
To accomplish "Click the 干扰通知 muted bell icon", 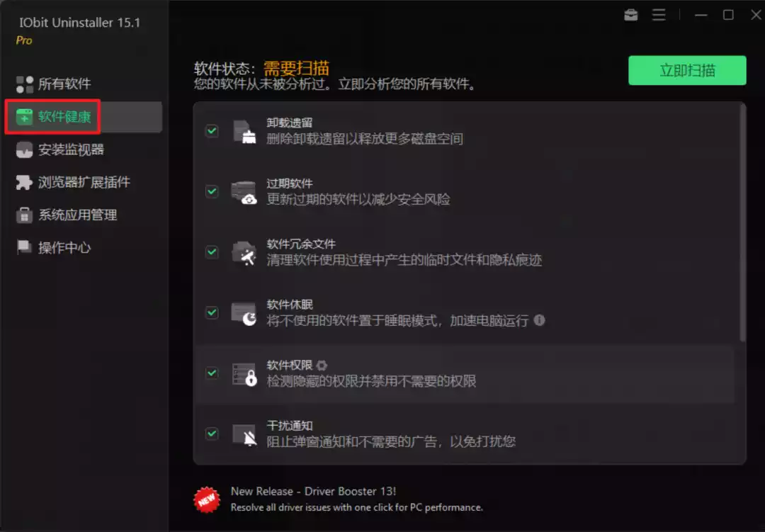I will click(244, 434).
